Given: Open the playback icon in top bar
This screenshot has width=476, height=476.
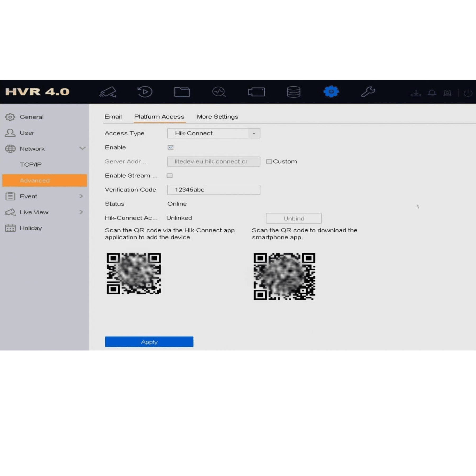Looking at the screenshot, I should 145,92.
